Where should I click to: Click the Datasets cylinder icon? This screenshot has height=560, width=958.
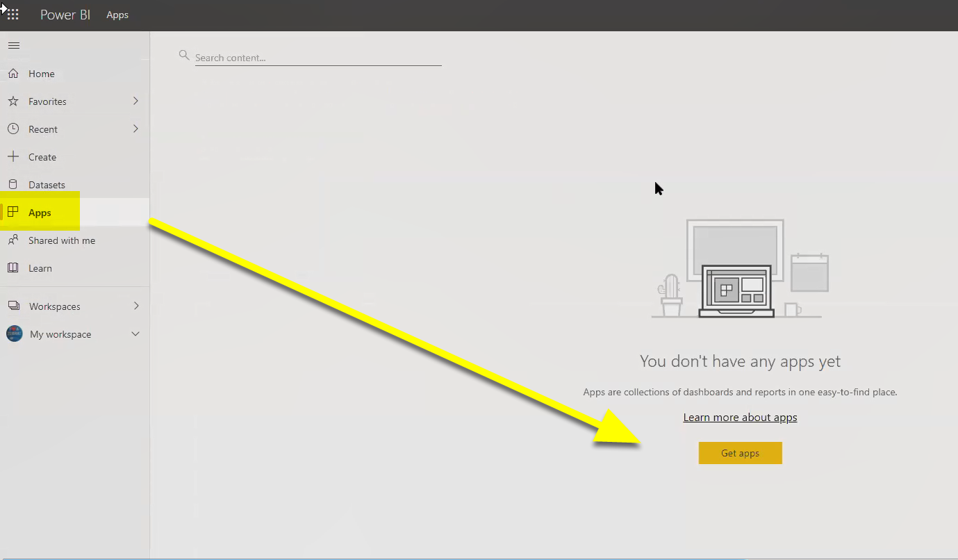tap(13, 185)
